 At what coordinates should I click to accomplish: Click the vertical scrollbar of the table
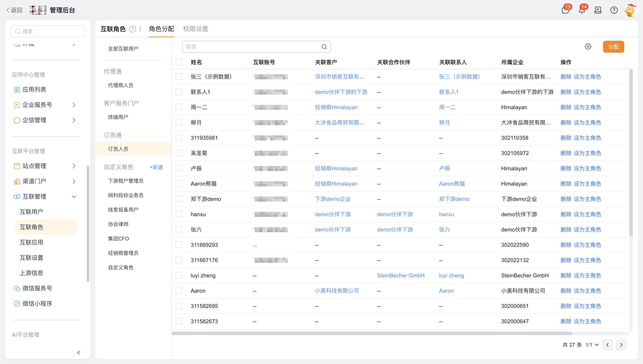point(631,152)
